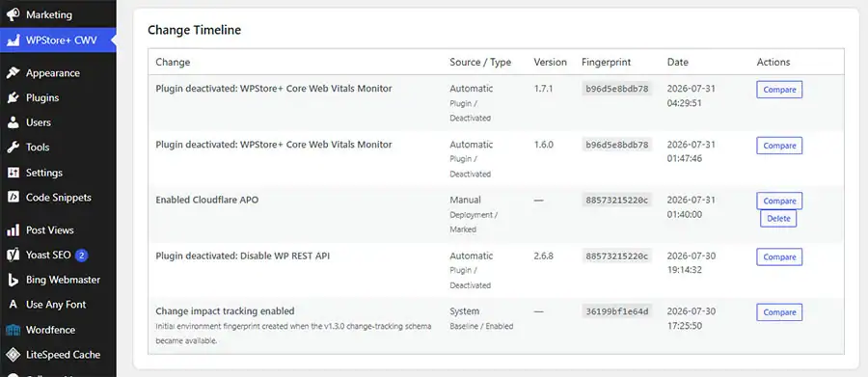This screenshot has width=868, height=377.
Task: Click date 2026-07-30 19:14:32
Action: [x=692, y=263]
